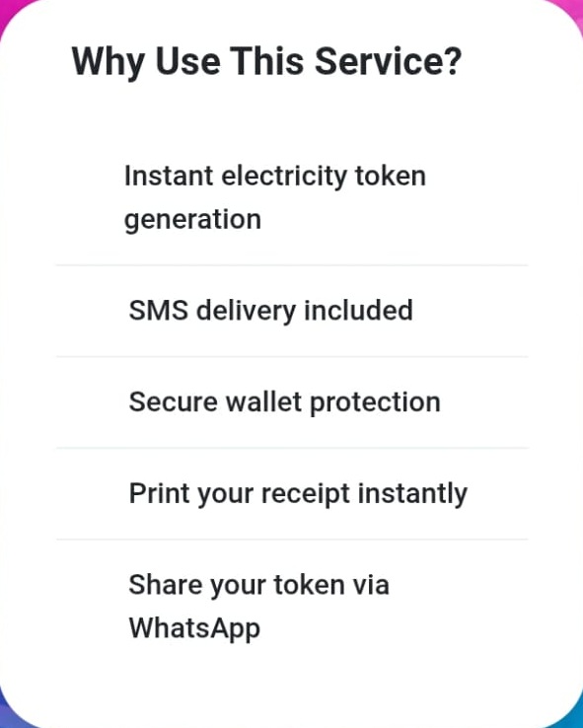The width and height of the screenshot is (583, 728).
Task: Choose the 'Secure wallet protection' item
Action: (292, 402)
